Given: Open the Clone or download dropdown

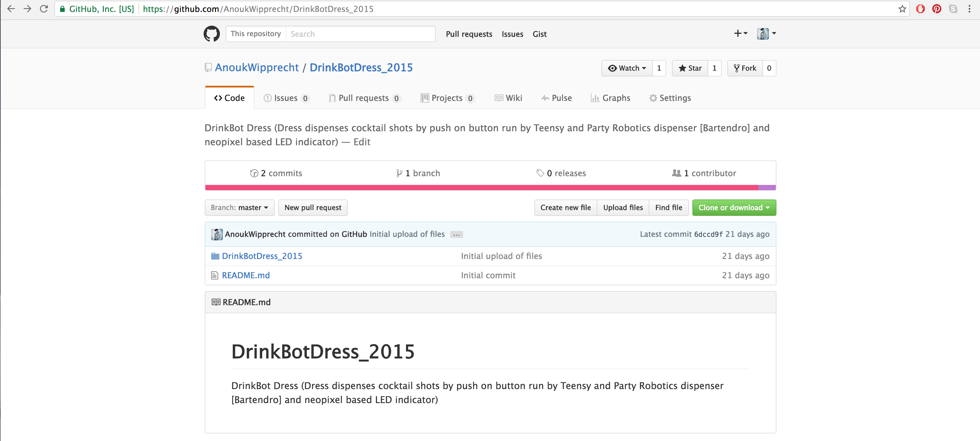Looking at the screenshot, I should click(734, 208).
